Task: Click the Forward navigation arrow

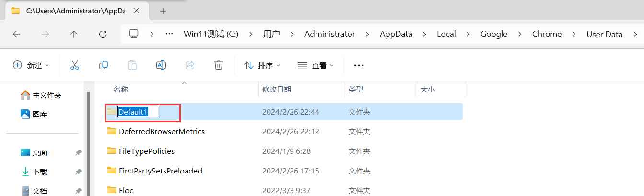Action: (45, 34)
